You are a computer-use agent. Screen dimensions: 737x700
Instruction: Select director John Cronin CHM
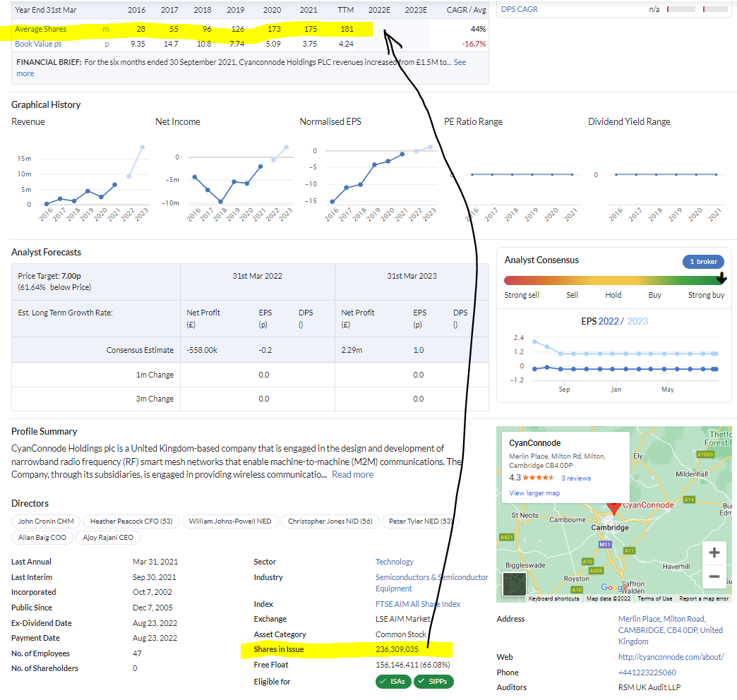click(x=46, y=521)
